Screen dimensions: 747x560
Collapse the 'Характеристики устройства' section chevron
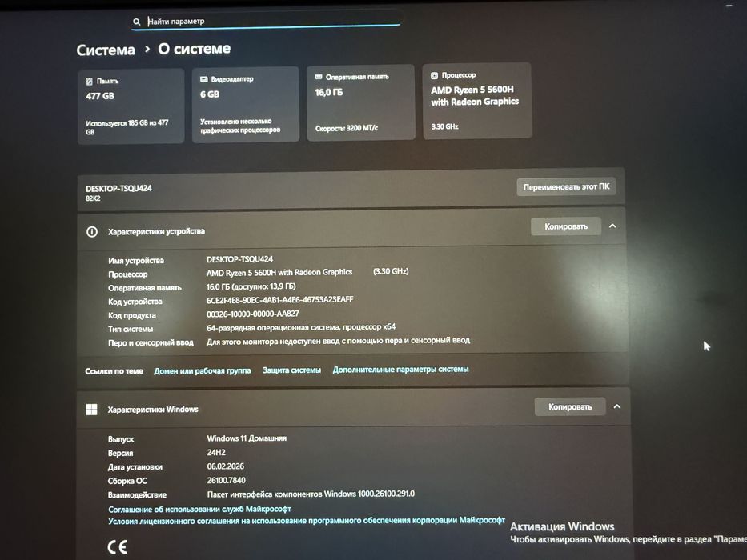(612, 226)
